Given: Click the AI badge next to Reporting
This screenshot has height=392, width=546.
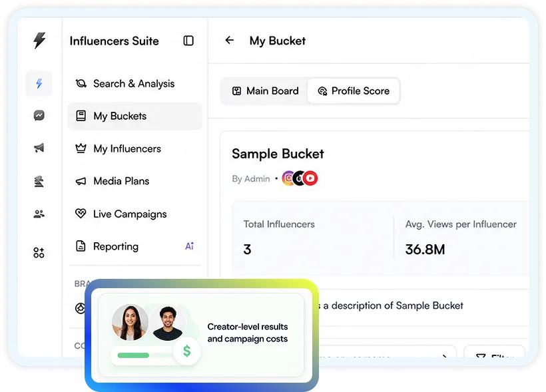Looking at the screenshot, I should [189, 246].
